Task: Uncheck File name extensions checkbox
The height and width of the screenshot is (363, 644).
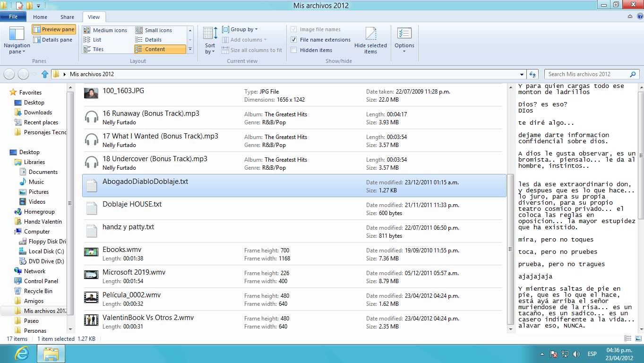Action: 294,40
